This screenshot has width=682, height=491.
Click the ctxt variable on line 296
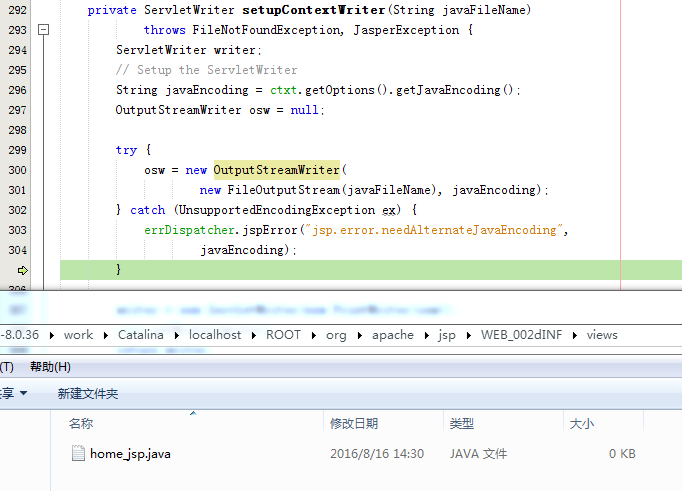(283, 90)
